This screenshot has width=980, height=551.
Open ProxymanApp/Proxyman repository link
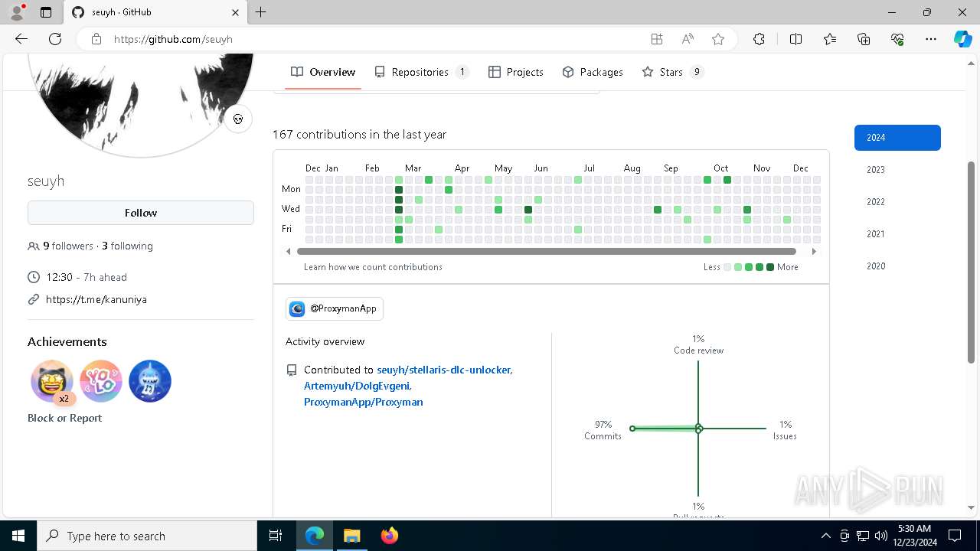pyautogui.click(x=364, y=402)
